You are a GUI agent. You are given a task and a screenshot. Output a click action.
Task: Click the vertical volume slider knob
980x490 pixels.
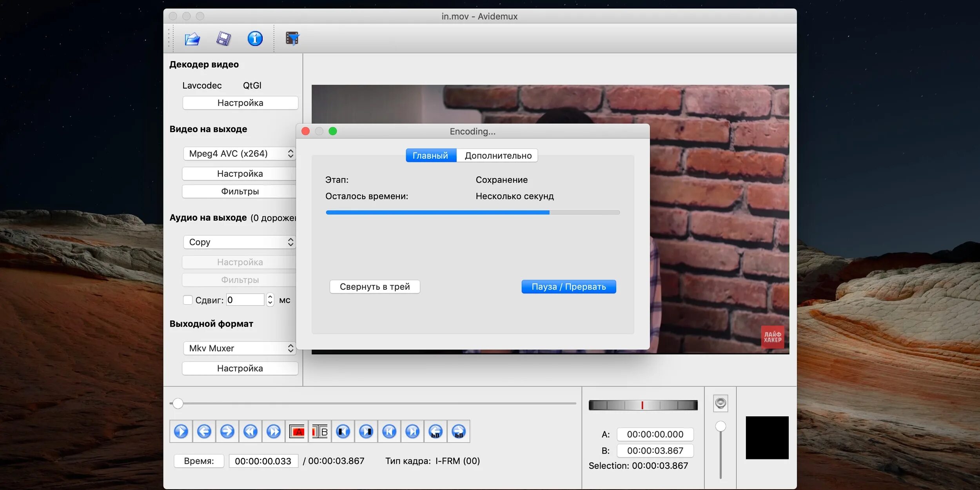click(x=720, y=426)
